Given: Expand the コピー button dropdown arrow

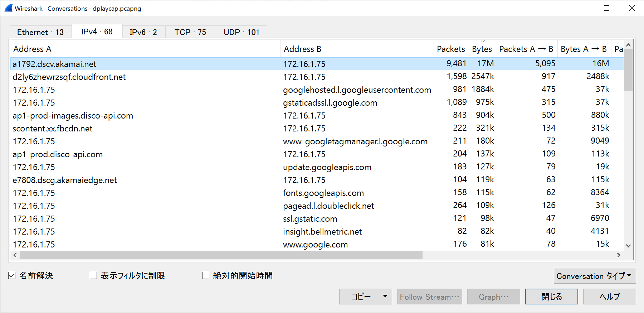Looking at the screenshot, I should click(385, 296).
